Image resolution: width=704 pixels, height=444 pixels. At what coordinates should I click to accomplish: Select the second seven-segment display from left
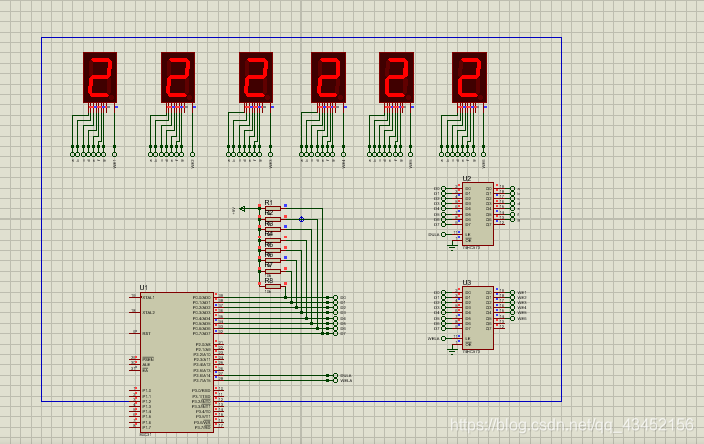tap(178, 77)
